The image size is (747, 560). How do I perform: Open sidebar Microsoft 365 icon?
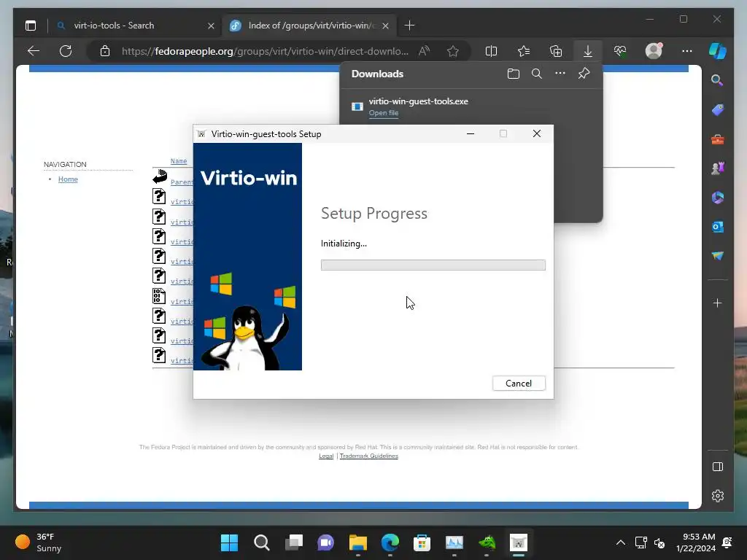click(x=718, y=198)
